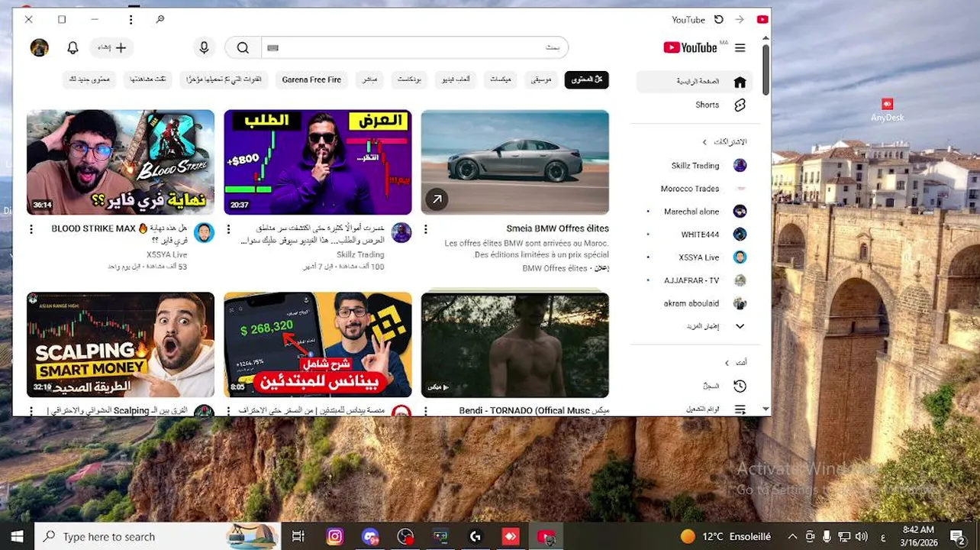Click the zoom magnifier icon in the title bar
The width and height of the screenshot is (980, 550).
(x=160, y=20)
